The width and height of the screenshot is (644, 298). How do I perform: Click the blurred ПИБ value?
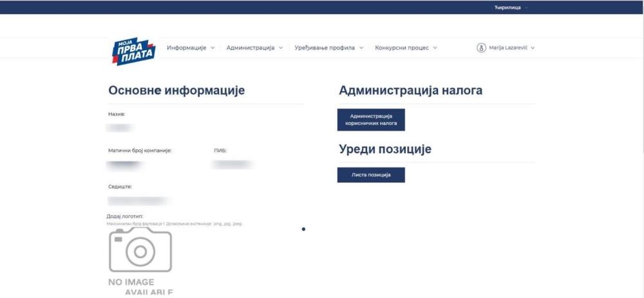(232, 165)
